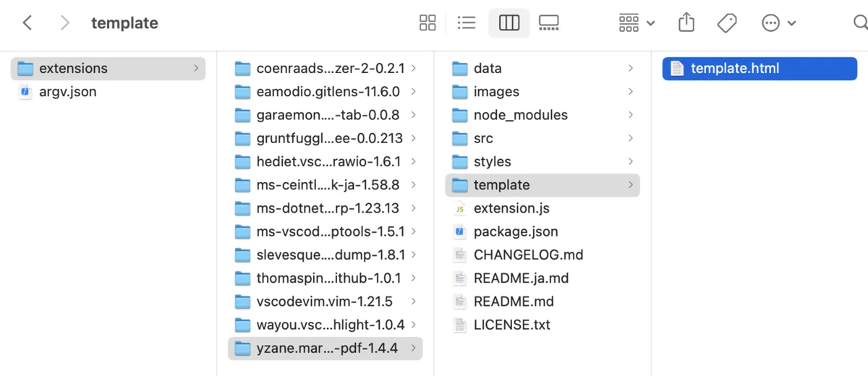Viewport: 868px width, 376px height.
Task: Select the garaemon....-tab-0.0.8 folder
Action: tap(325, 115)
